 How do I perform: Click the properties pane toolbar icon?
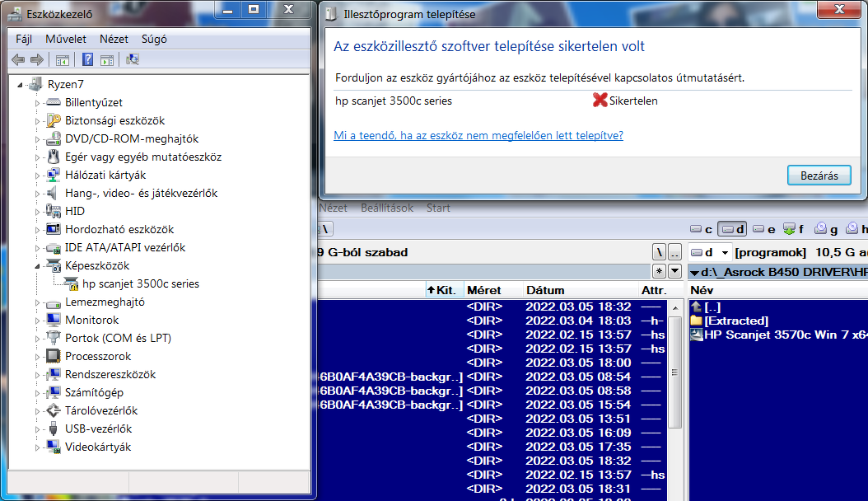click(107, 60)
